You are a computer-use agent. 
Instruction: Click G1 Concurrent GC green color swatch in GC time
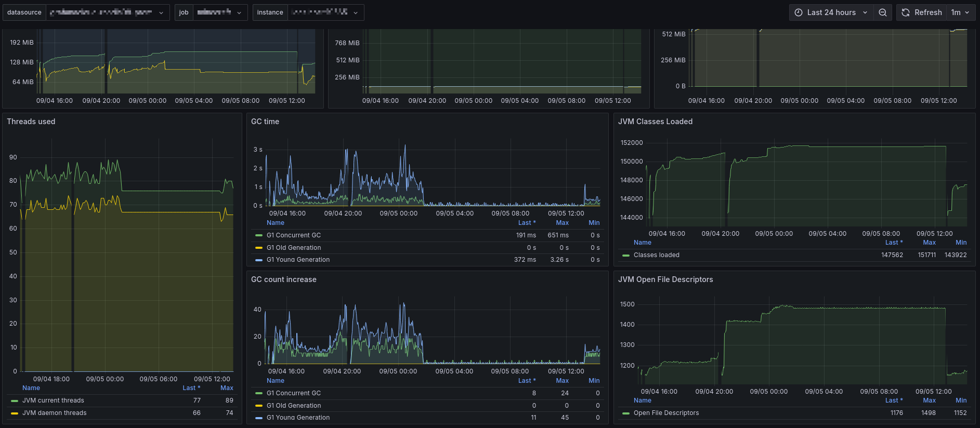pos(259,235)
